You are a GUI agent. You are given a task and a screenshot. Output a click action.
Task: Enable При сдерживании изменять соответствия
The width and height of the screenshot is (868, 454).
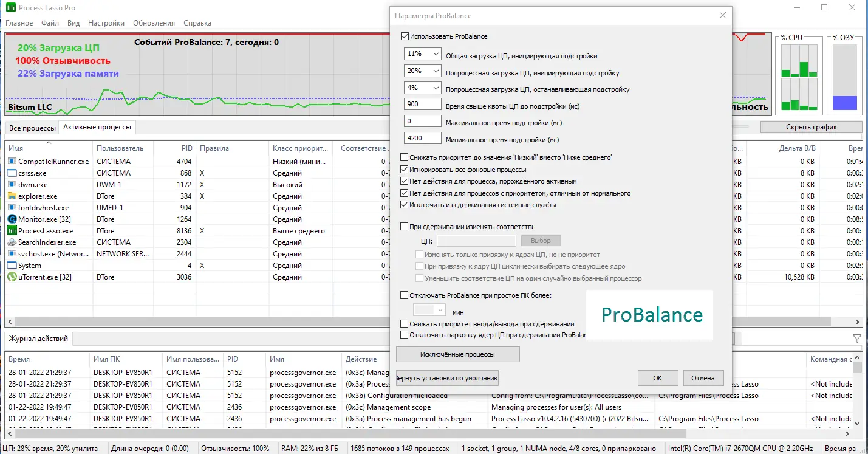click(x=405, y=226)
